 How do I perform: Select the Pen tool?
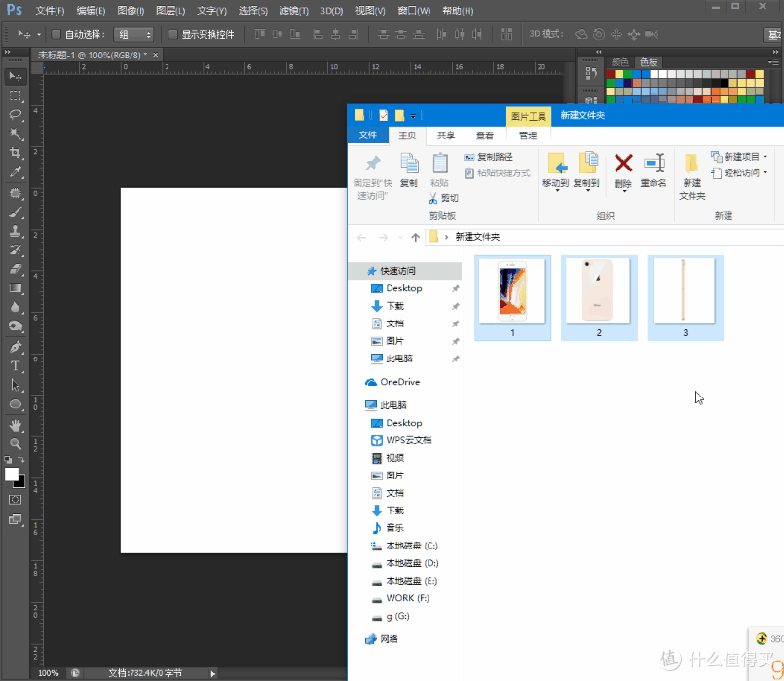click(16, 347)
